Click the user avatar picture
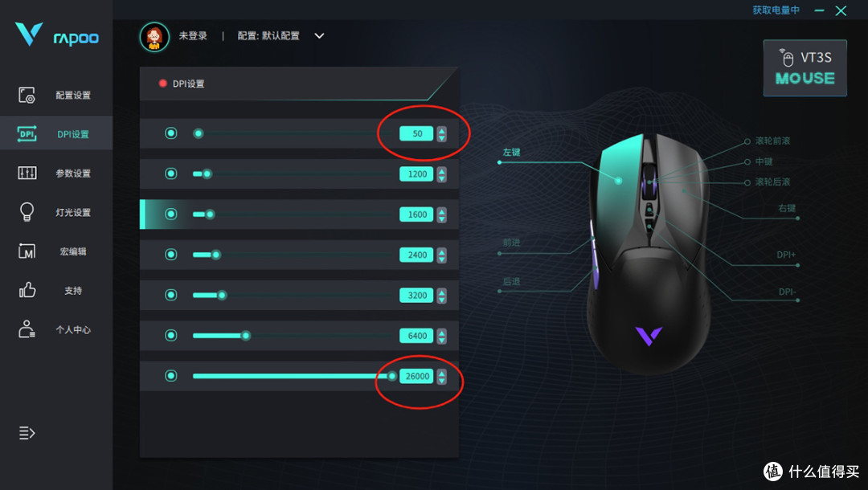868x490 pixels. 154,36
